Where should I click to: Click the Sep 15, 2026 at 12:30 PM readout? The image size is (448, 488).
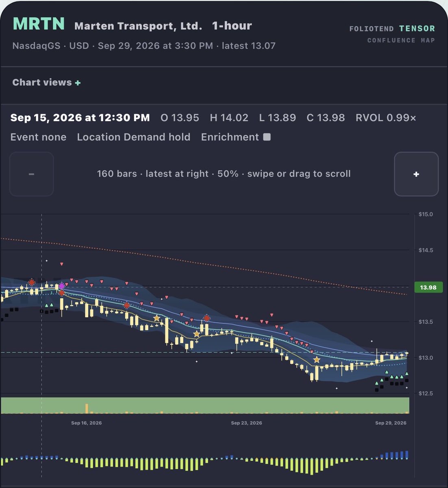pyautogui.click(x=80, y=118)
